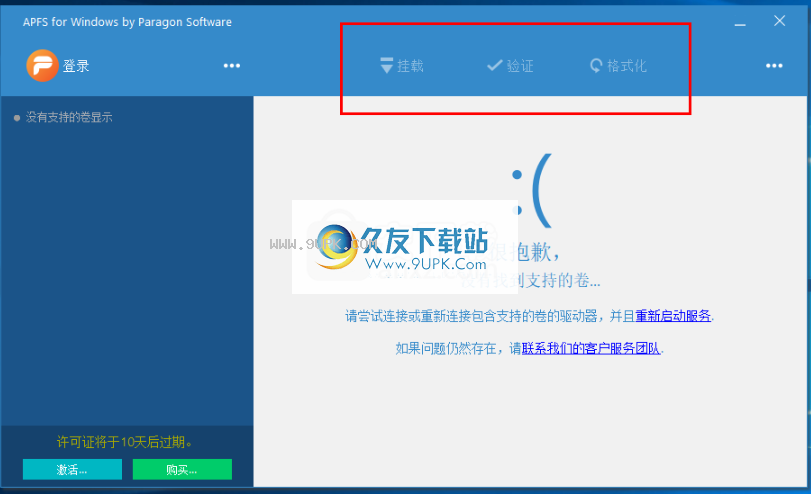
Task: Click the 激活... activate button
Action: click(72, 469)
